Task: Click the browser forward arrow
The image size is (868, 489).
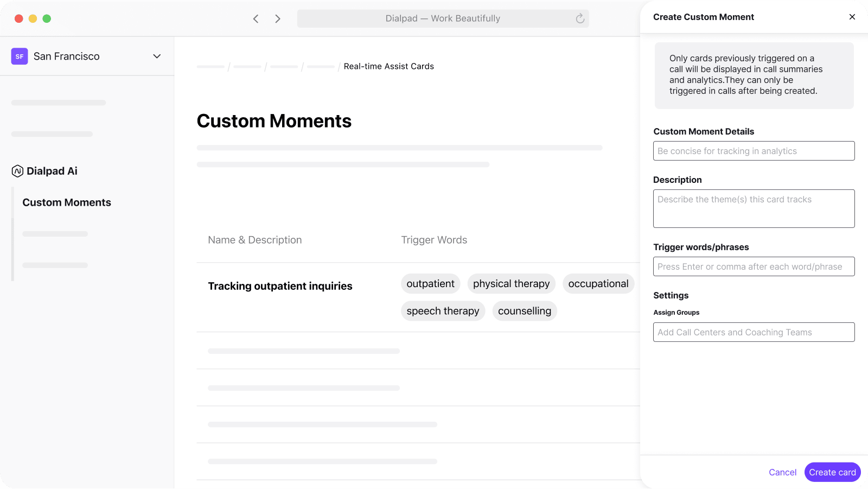Action: click(x=278, y=18)
